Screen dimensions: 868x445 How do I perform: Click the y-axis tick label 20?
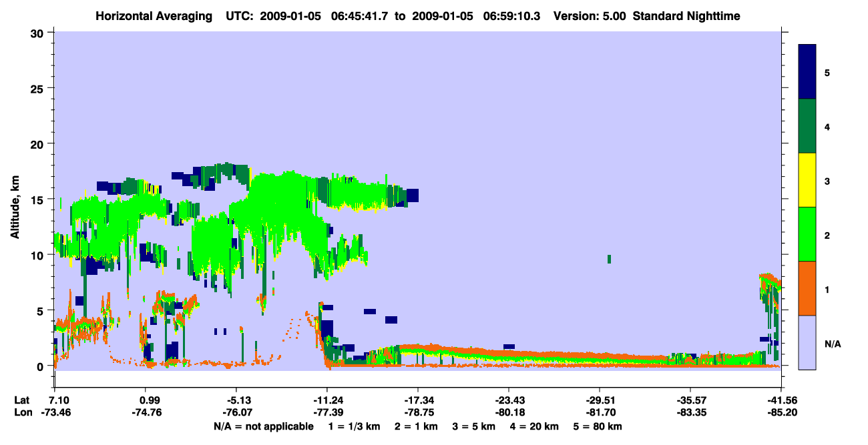pos(39,143)
